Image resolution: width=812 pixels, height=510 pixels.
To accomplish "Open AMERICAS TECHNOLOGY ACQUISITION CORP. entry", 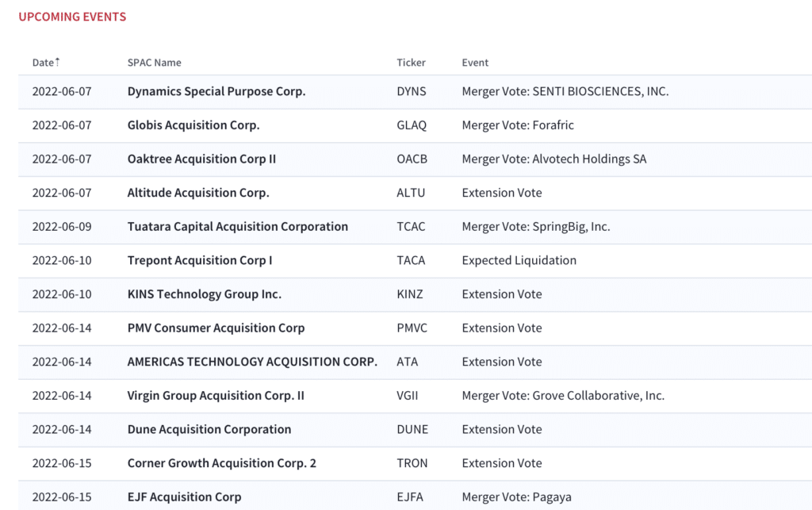I will click(x=252, y=362).
